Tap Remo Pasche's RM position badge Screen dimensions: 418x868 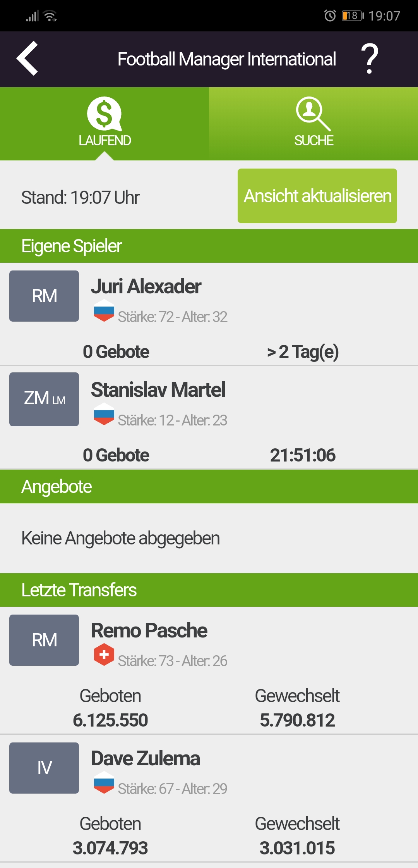44,640
